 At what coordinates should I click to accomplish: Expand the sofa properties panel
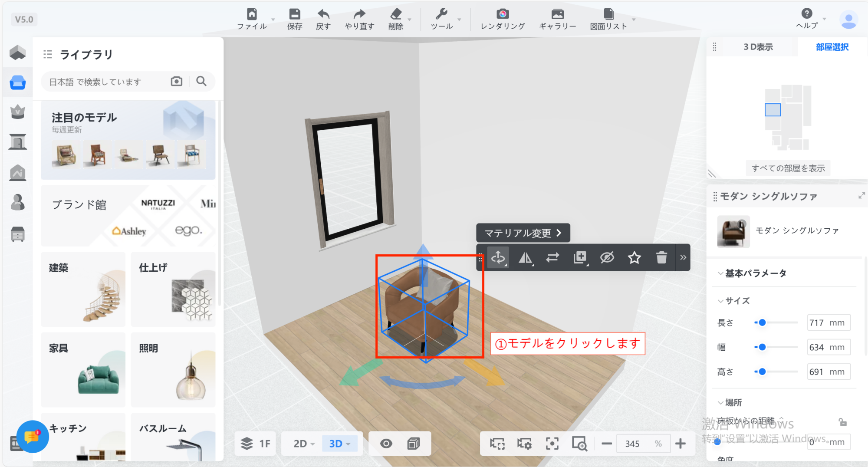click(861, 196)
